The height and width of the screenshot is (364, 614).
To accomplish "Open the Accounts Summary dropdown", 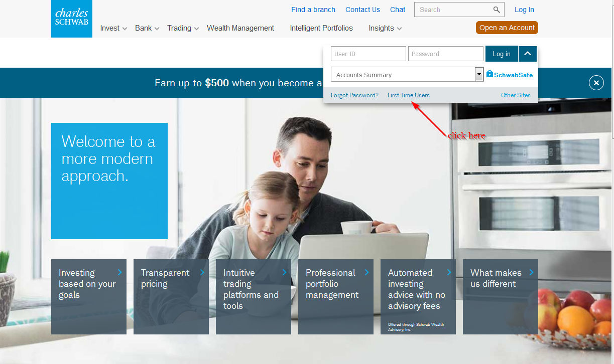I will coord(407,74).
